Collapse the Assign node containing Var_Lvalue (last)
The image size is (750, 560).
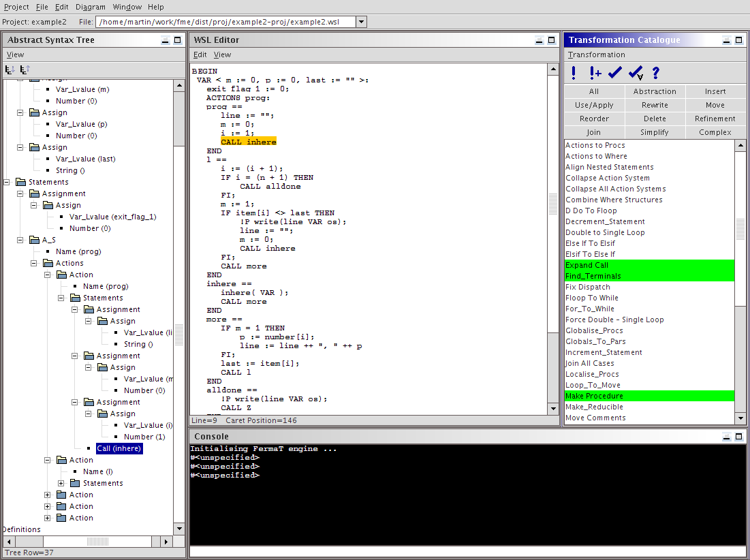(x=20, y=147)
